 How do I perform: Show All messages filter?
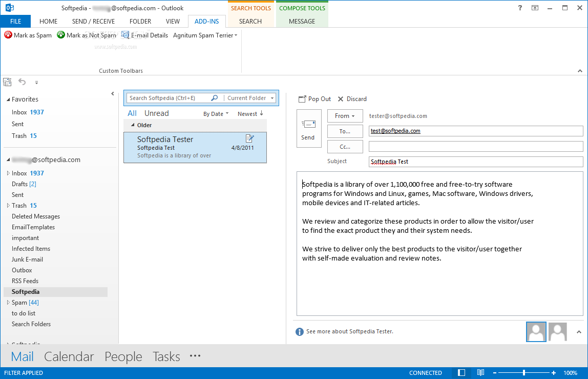coord(132,113)
